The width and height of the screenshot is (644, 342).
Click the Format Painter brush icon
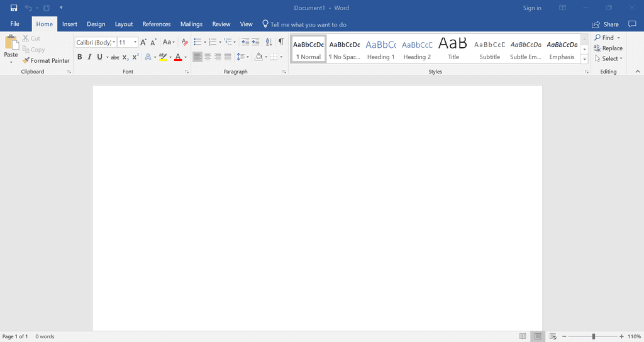(26, 61)
